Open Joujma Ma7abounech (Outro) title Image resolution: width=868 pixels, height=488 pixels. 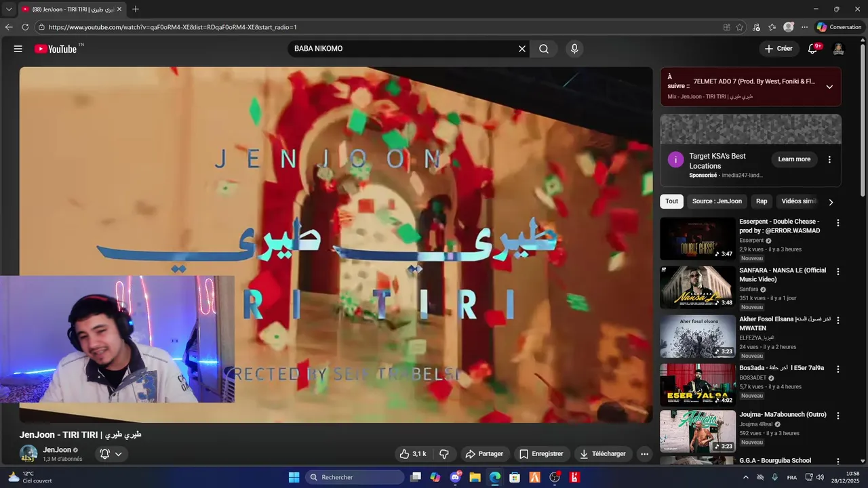pyautogui.click(x=783, y=414)
